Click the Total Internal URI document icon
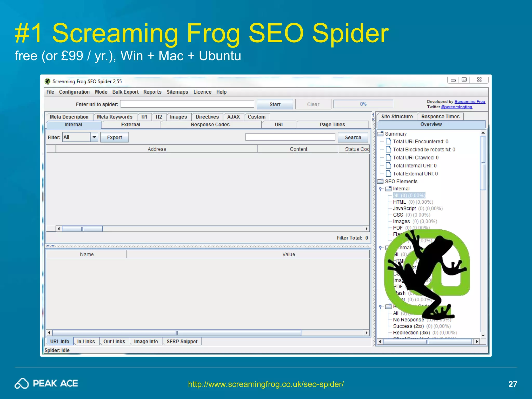 point(389,165)
